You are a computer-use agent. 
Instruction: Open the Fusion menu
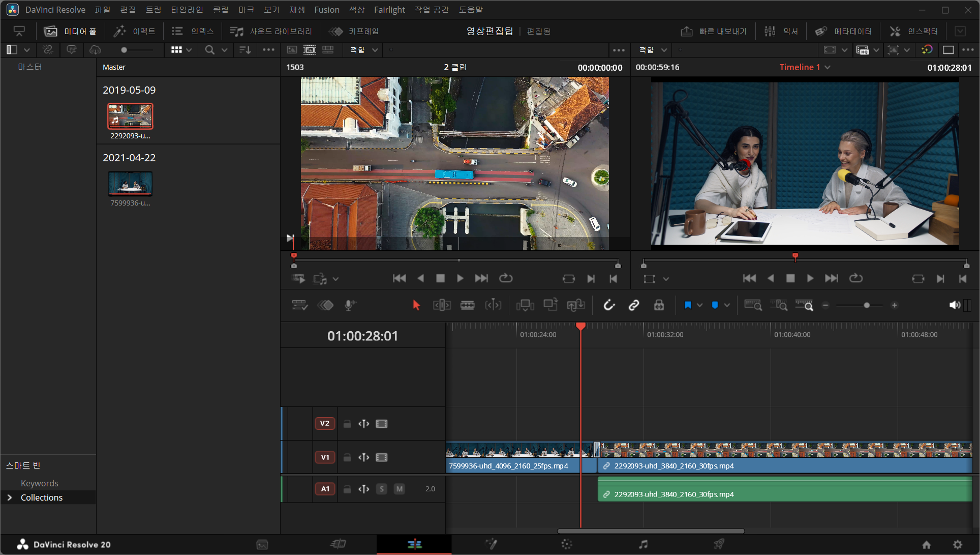click(x=326, y=10)
